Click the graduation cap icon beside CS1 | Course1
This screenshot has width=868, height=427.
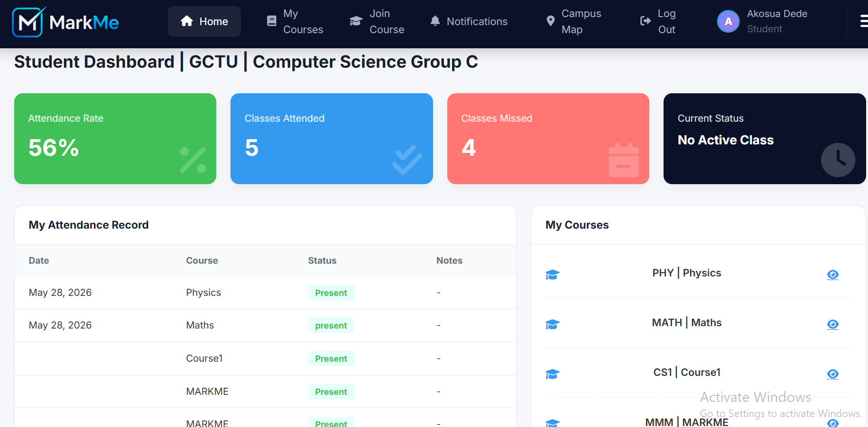point(552,374)
